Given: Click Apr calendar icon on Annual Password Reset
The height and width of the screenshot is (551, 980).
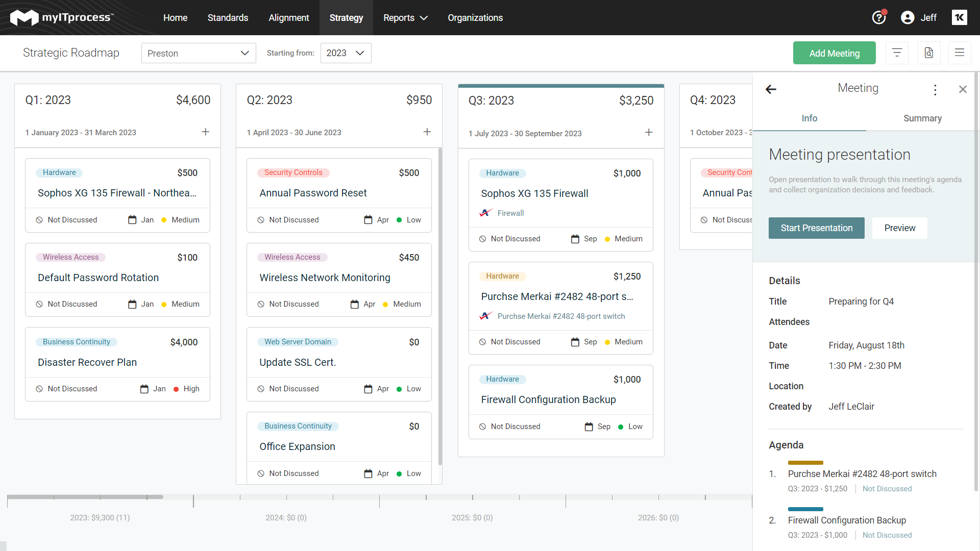Looking at the screenshot, I should point(368,220).
